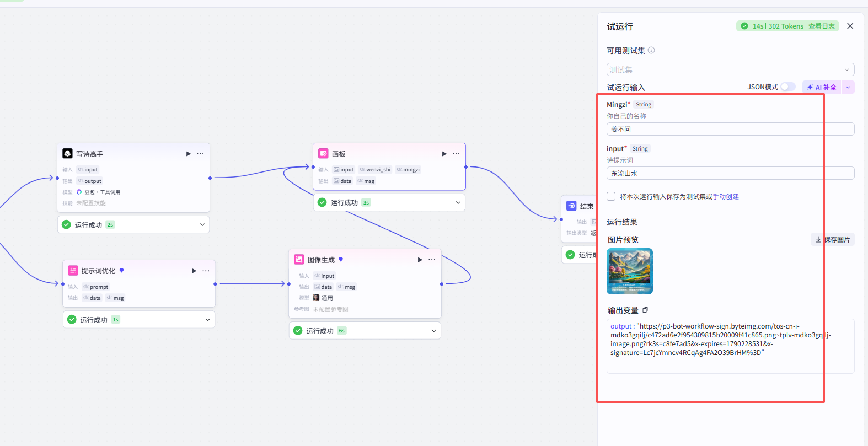Toggle the JSON模式 switch
Viewport: 868px width, 446px height.
click(x=788, y=87)
